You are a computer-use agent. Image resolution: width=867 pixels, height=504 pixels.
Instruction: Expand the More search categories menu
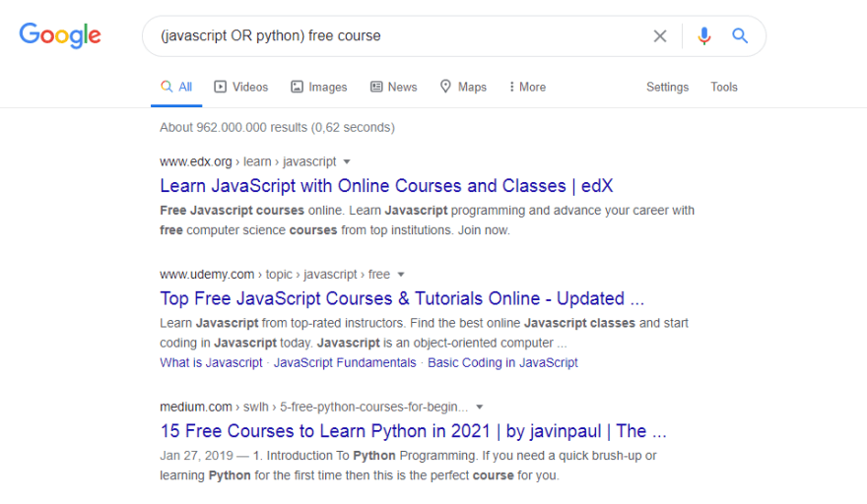point(527,87)
